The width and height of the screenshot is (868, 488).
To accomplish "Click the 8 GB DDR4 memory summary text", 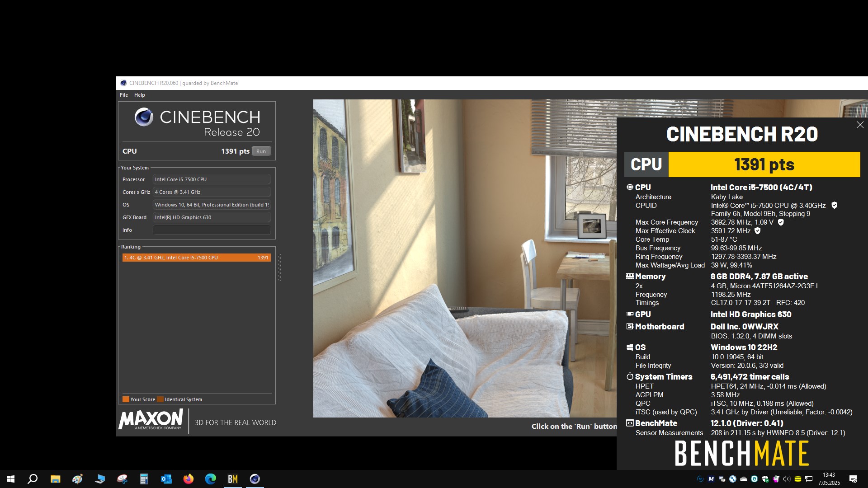I will coord(759,276).
